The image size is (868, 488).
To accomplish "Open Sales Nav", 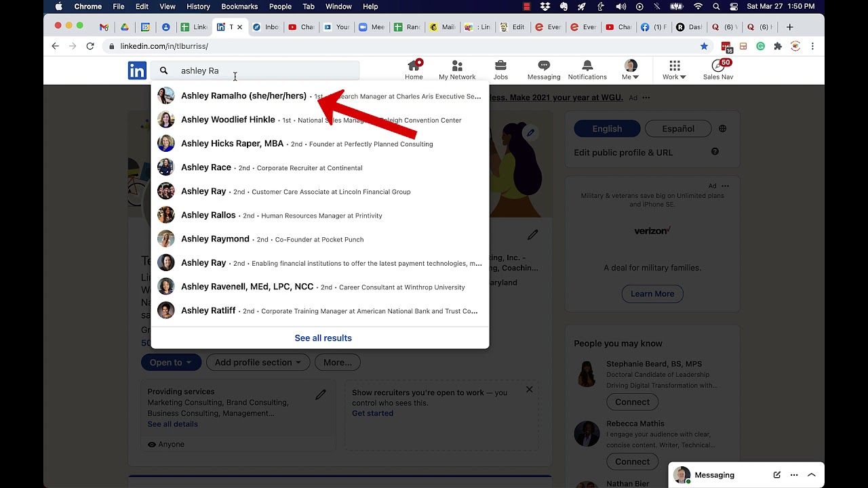I will coord(718,70).
